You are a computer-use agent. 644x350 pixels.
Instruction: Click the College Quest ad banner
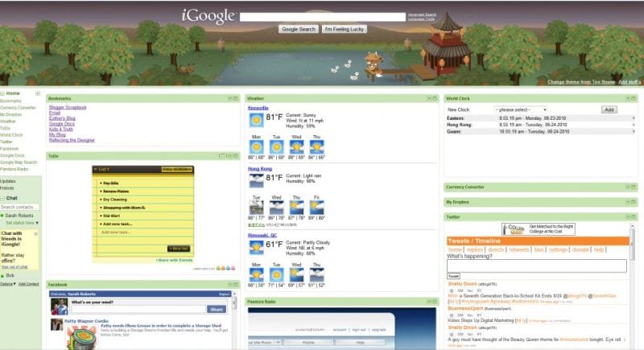[538, 229]
